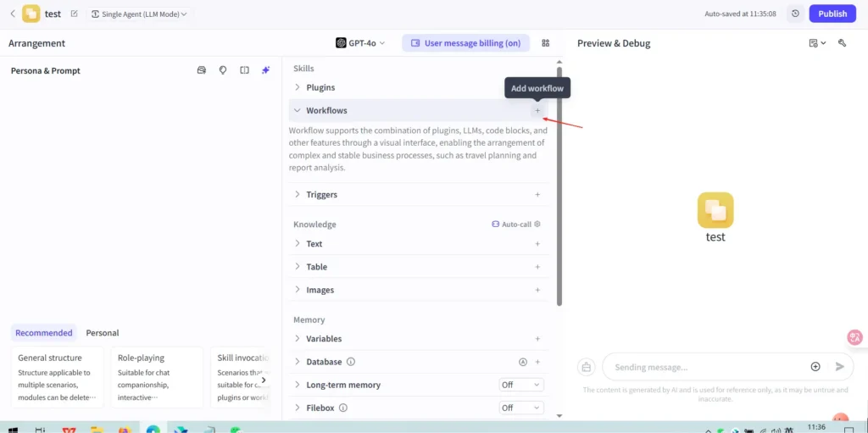Toggle User message billing (on) button
Screen dimensions: 868x433
pos(465,43)
